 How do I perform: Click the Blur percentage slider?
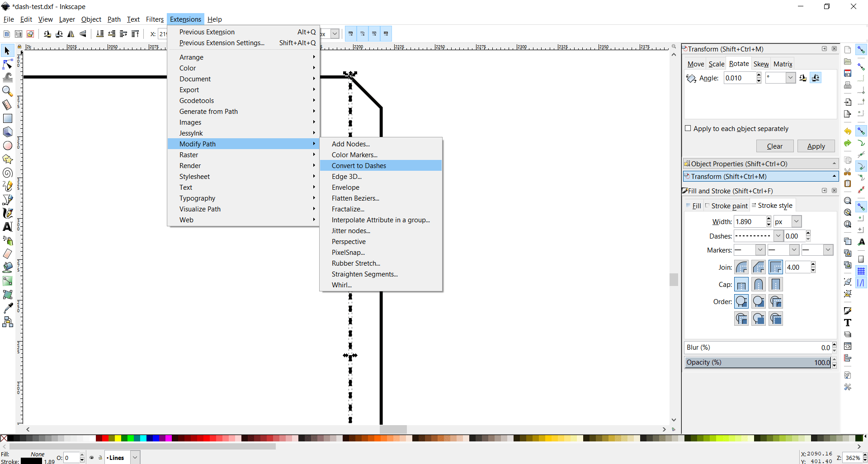click(x=758, y=347)
